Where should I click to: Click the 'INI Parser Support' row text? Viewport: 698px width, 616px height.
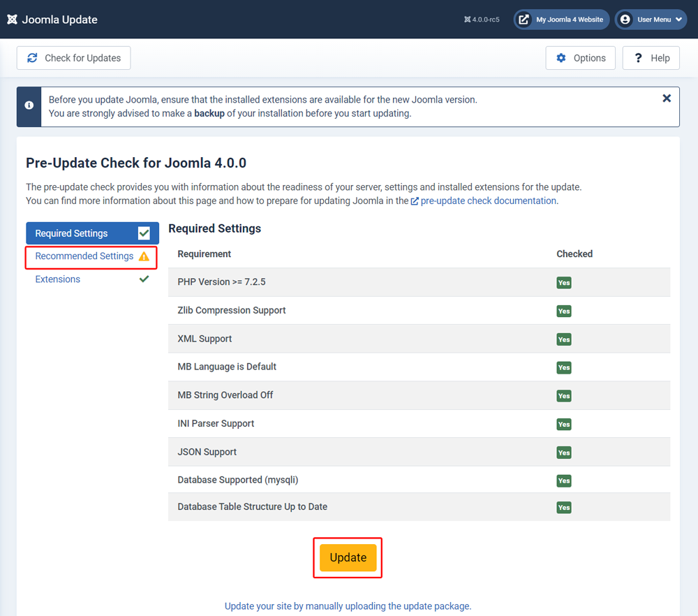(216, 423)
